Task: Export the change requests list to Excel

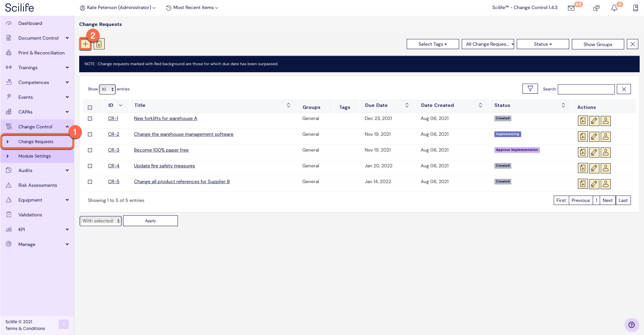Action: click(x=99, y=44)
